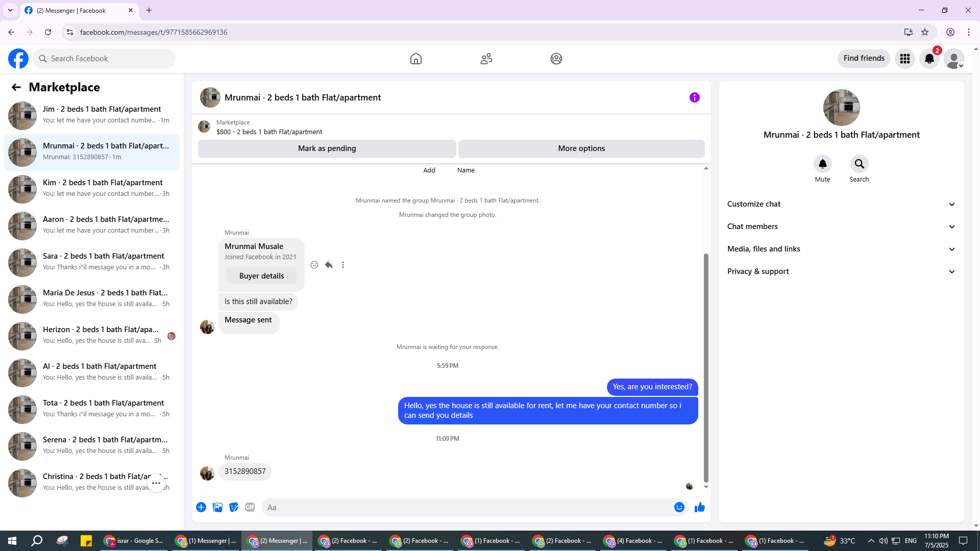Open more actions plus icon
The image size is (980, 551).
point(201,507)
